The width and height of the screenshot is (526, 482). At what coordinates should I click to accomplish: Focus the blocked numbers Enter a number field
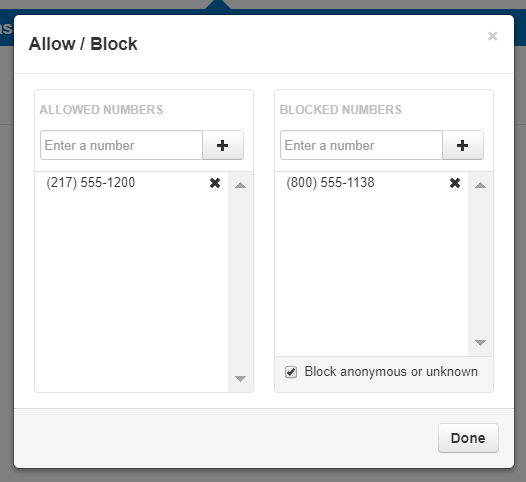coord(361,145)
